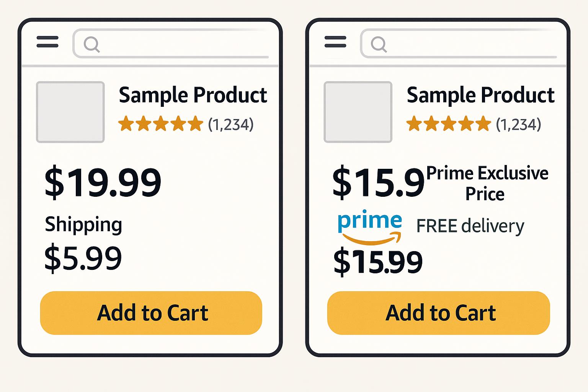Click star rating in left panel
The width and height of the screenshot is (588, 392).
[x=160, y=124]
